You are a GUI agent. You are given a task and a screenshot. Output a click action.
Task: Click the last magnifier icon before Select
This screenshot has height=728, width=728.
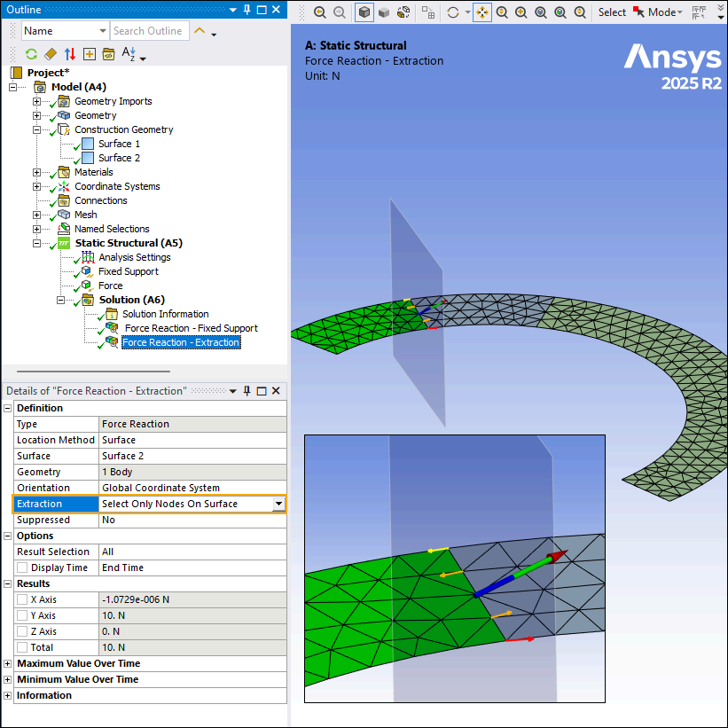[x=580, y=12]
